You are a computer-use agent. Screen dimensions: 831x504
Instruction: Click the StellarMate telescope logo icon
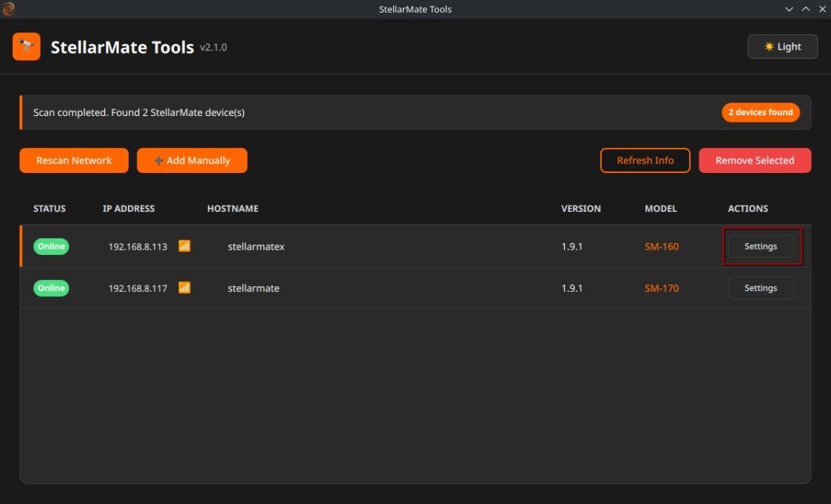tap(27, 47)
